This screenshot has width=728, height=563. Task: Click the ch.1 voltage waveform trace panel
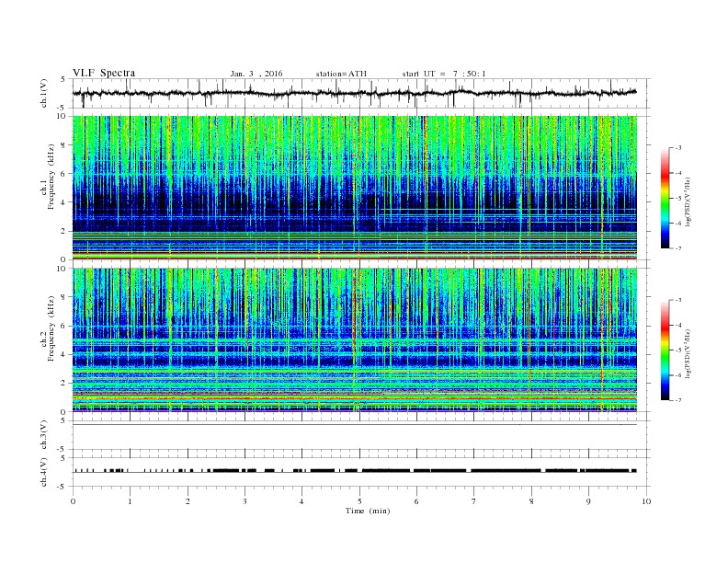pyautogui.click(x=361, y=93)
